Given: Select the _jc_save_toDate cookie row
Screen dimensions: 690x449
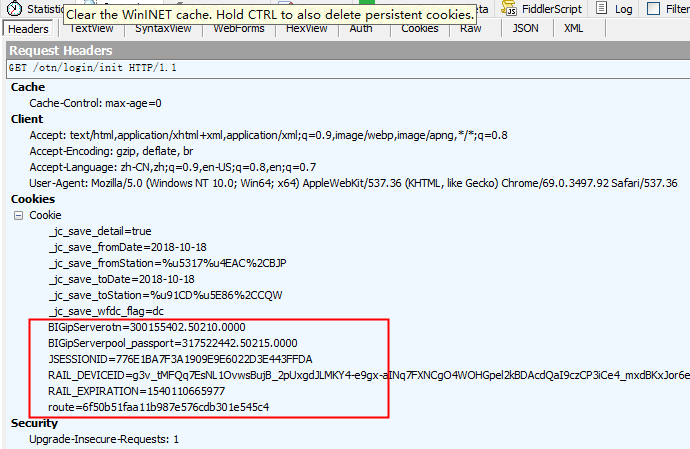Looking at the screenshot, I should [121, 279].
